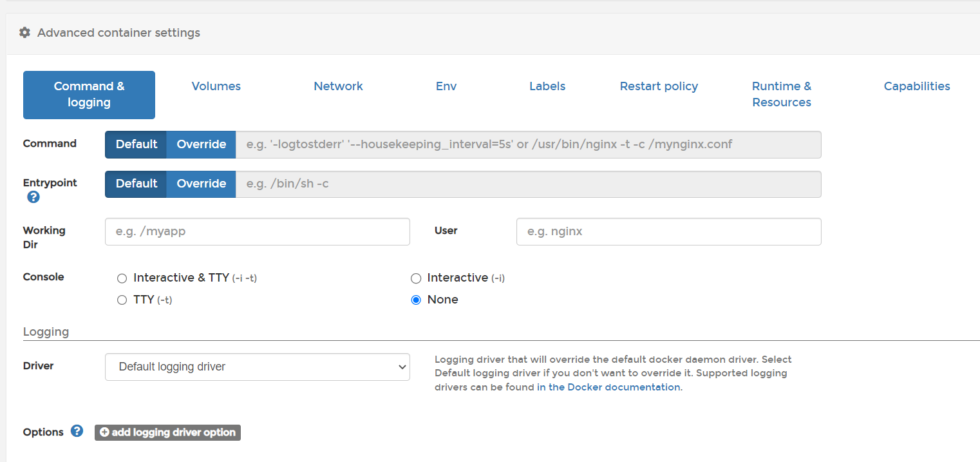
Task: Open Runtime & Resources tab
Action: [781, 94]
